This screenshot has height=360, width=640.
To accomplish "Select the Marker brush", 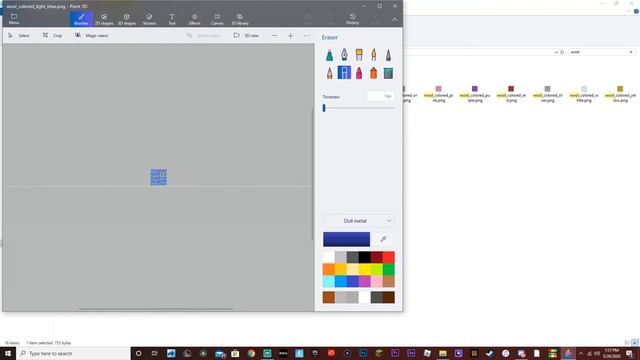I will click(329, 55).
